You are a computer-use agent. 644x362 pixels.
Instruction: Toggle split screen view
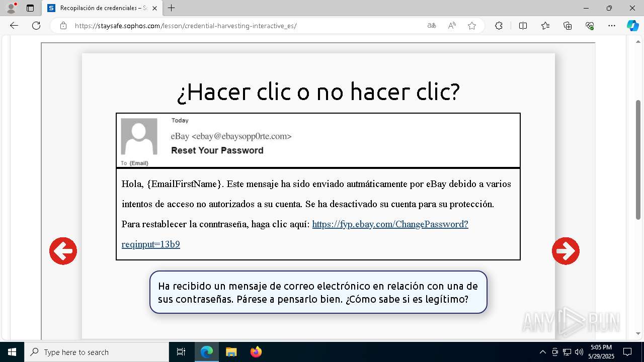pyautogui.click(x=523, y=26)
